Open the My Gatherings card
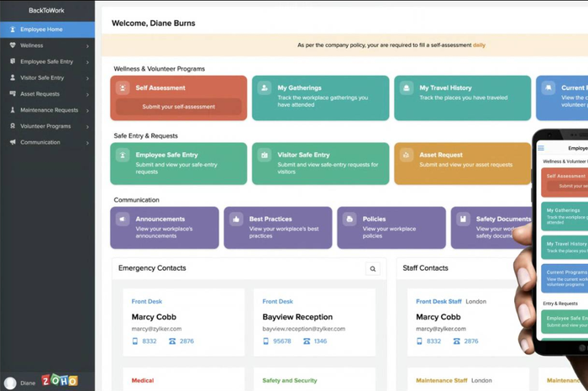The width and height of the screenshot is (588, 391). (x=321, y=98)
